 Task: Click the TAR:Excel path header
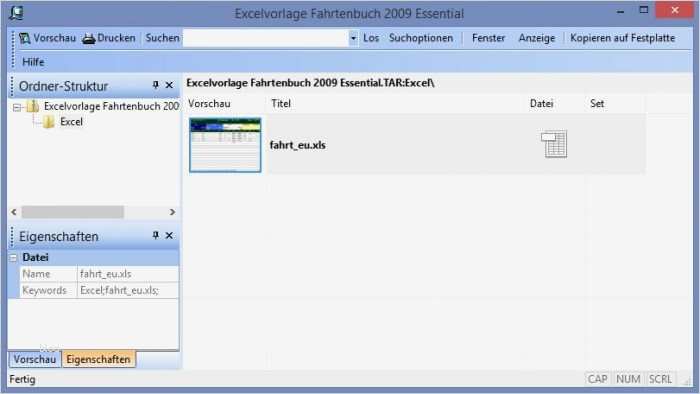coord(310,83)
